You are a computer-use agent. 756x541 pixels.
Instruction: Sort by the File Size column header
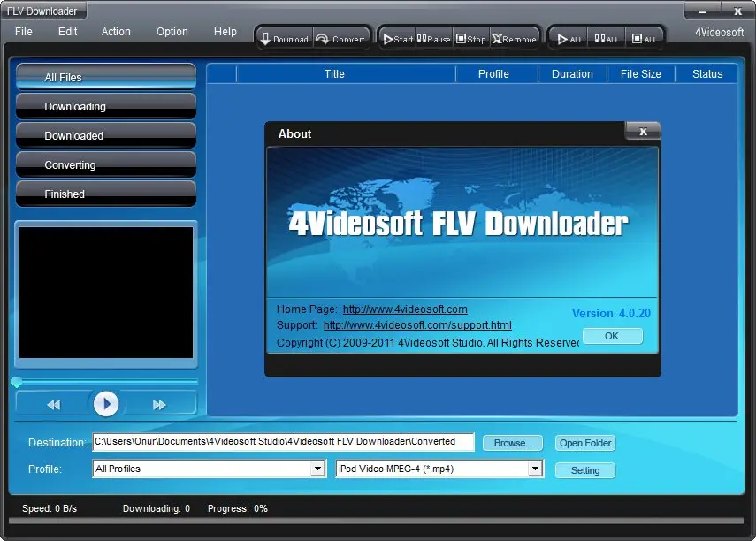(x=641, y=73)
